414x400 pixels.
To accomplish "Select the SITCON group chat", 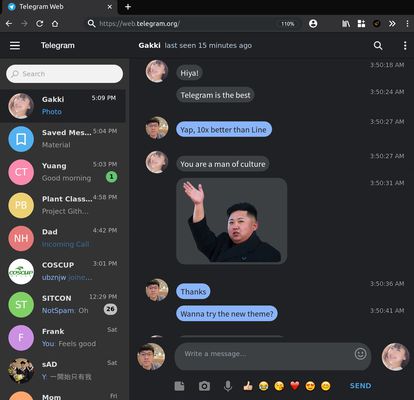I will coord(63,304).
